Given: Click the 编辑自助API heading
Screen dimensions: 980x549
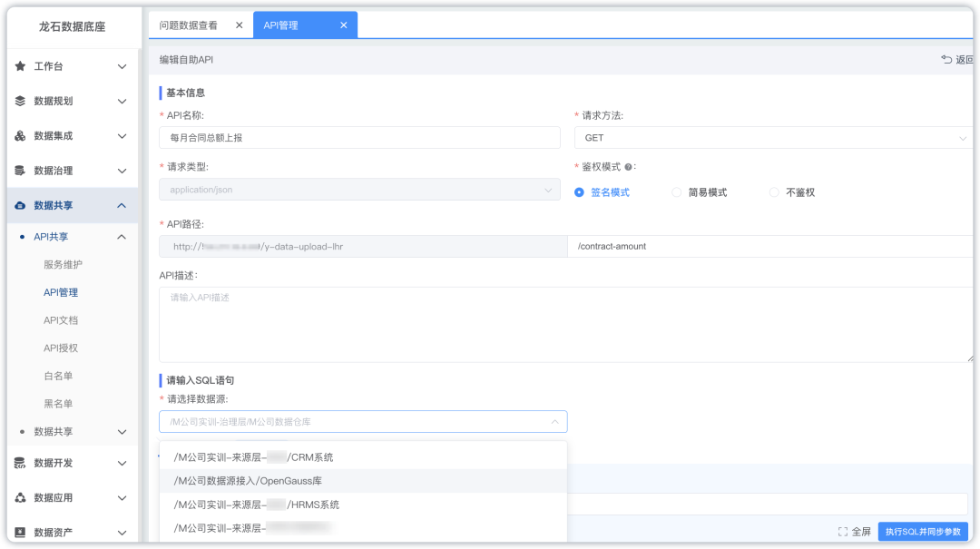Looking at the screenshot, I should click(186, 59).
